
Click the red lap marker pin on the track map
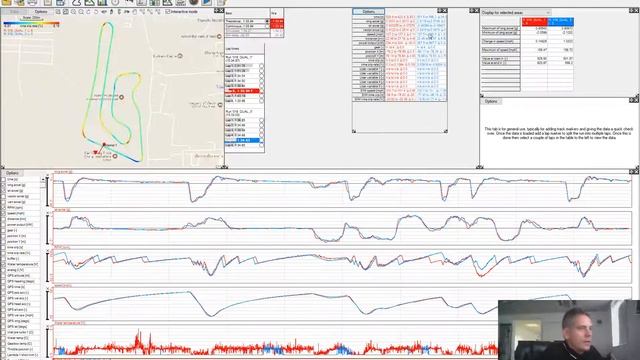(x=104, y=144)
